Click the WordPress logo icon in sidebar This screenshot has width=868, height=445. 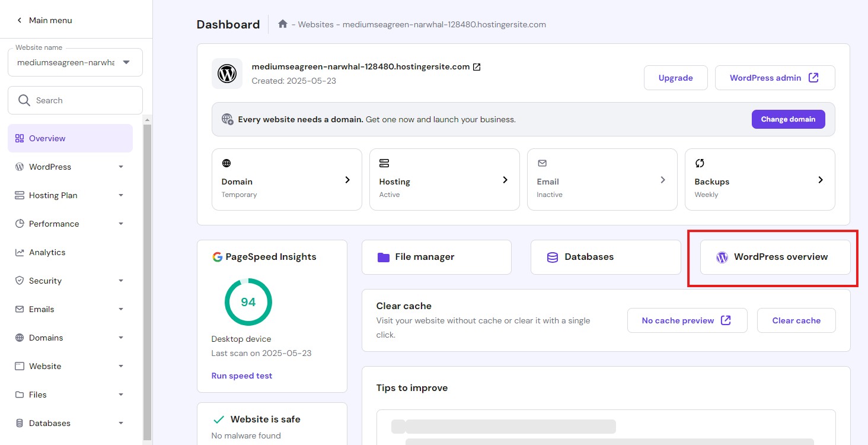(x=19, y=167)
